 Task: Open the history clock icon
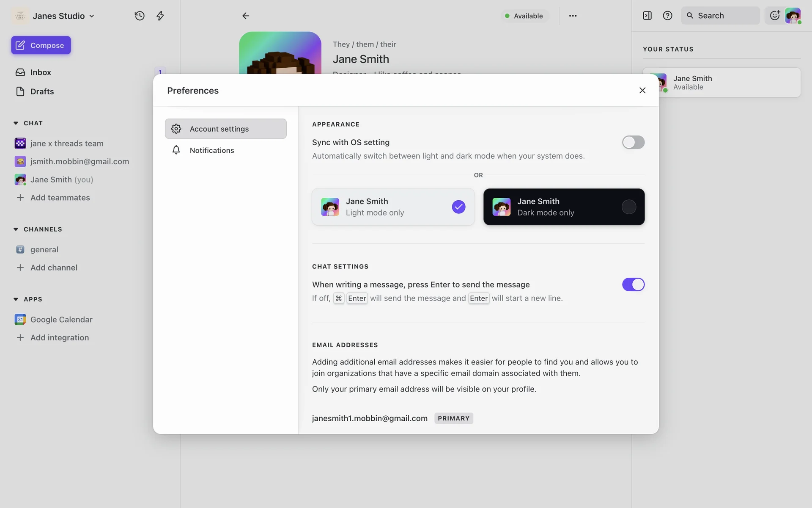[140, 16]
